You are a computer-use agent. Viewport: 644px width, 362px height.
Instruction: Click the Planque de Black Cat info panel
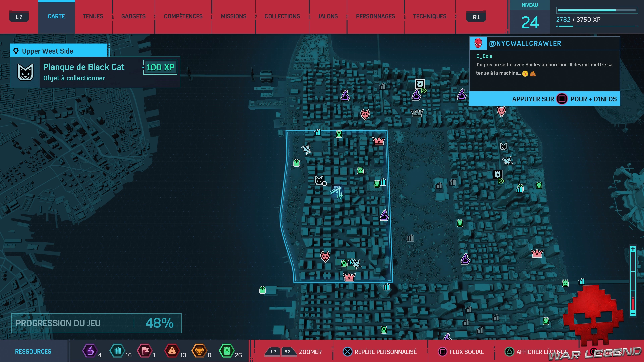tap(95, 72)
